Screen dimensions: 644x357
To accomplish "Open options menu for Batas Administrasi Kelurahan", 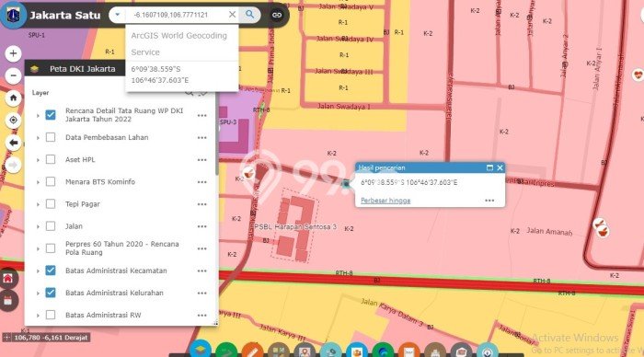I will 201,293.
